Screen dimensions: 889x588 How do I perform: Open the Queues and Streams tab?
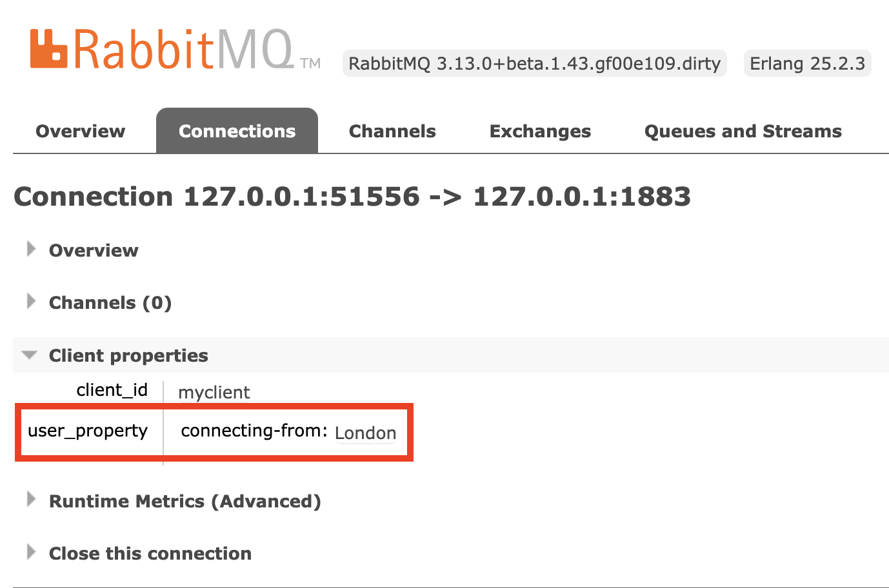tap(743, 132)
